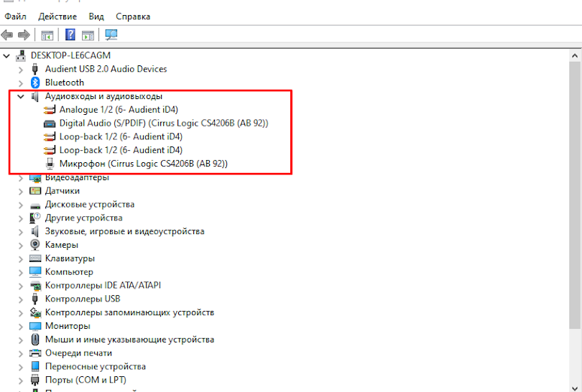Click the Digital Audio (S/PDIF) device icon

coord(50,123)
